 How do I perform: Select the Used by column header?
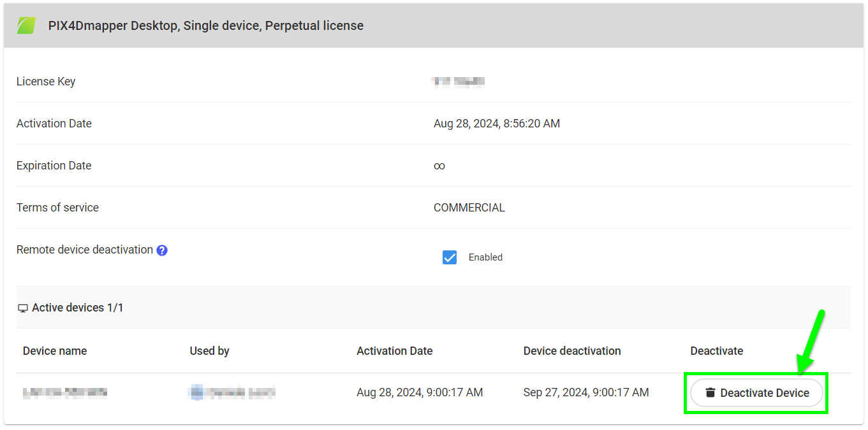[209, 350]
